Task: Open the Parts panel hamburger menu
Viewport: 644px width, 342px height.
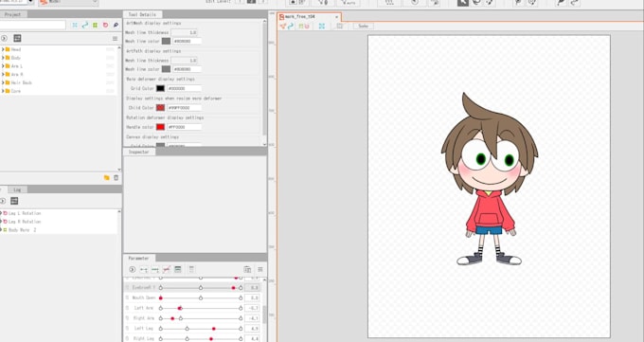Action: [115, 38]
